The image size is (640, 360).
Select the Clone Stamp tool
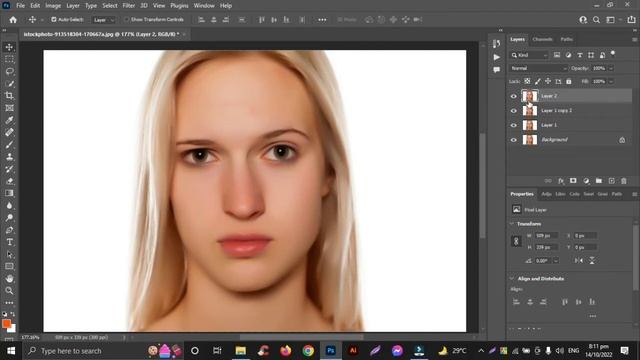tap(9, 157)
